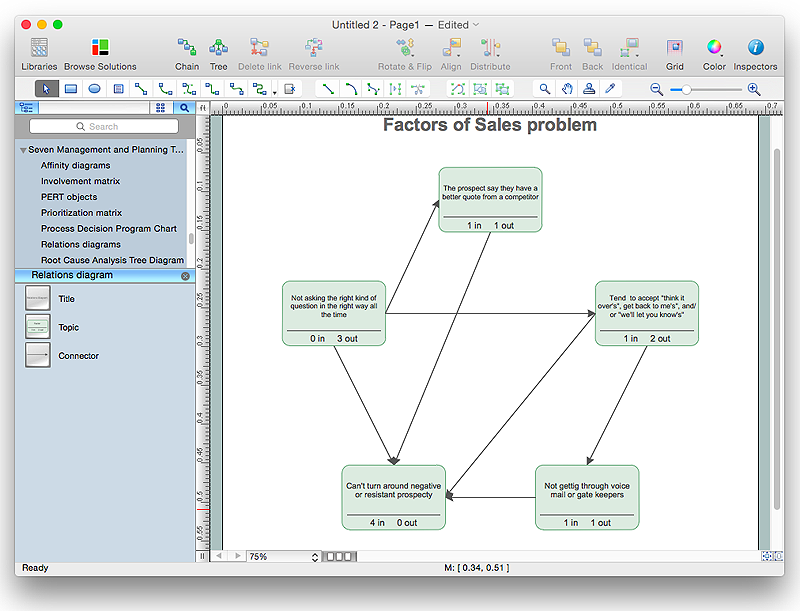Click the library Search field
Image resolution: width=800 pixels, height=611 pixels.
[104, 126]
